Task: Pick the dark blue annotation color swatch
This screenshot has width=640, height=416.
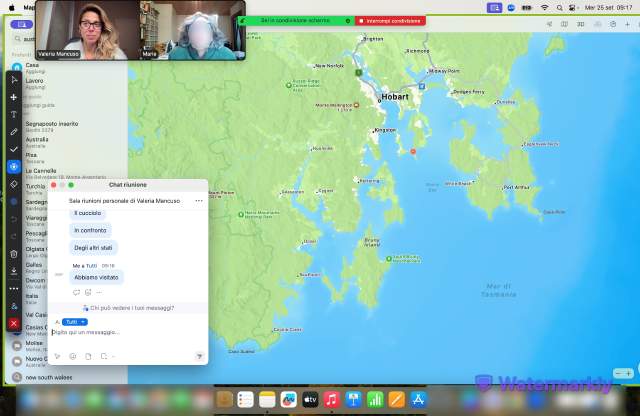Action: click(x=13, y=201)
